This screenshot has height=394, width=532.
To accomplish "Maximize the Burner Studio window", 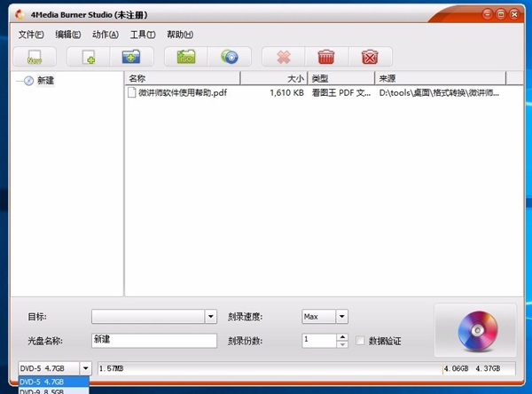I will click(501, 14).
